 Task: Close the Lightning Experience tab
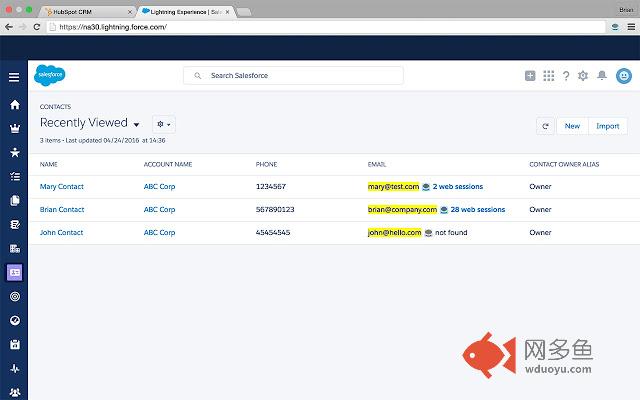pyautogui.click(x=227, y=12)
